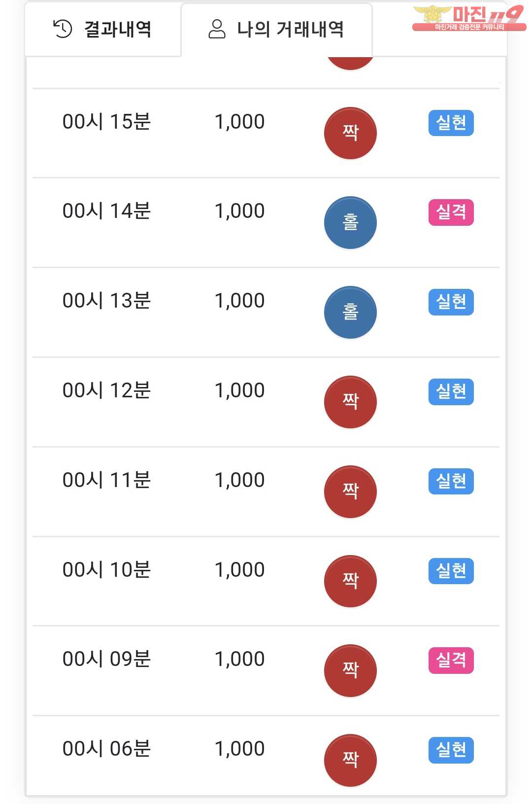Select the 00시 10분 time entry
Viewport: 532px width, 804px height.
[106, 570]
